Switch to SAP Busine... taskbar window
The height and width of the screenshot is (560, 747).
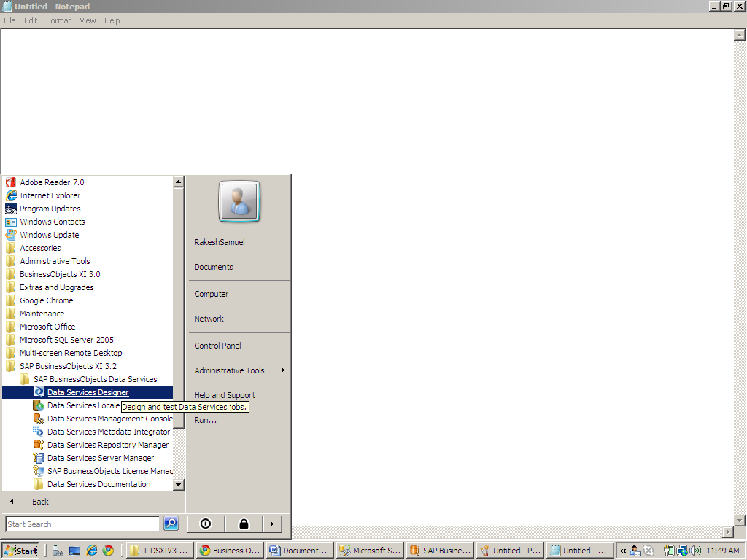click(440, 551)
